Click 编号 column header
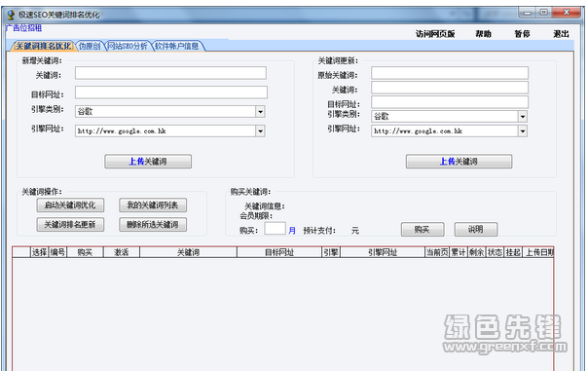 click(x=57, y=252)
